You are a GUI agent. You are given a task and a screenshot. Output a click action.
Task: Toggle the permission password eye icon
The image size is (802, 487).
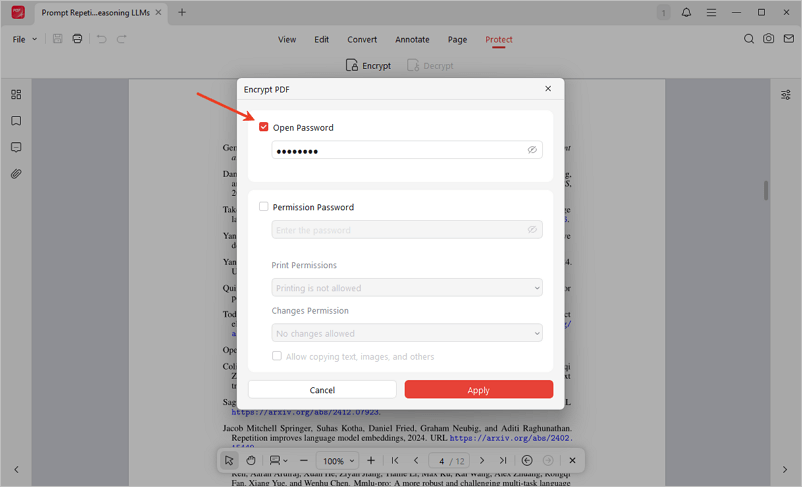tap(532, 230)
